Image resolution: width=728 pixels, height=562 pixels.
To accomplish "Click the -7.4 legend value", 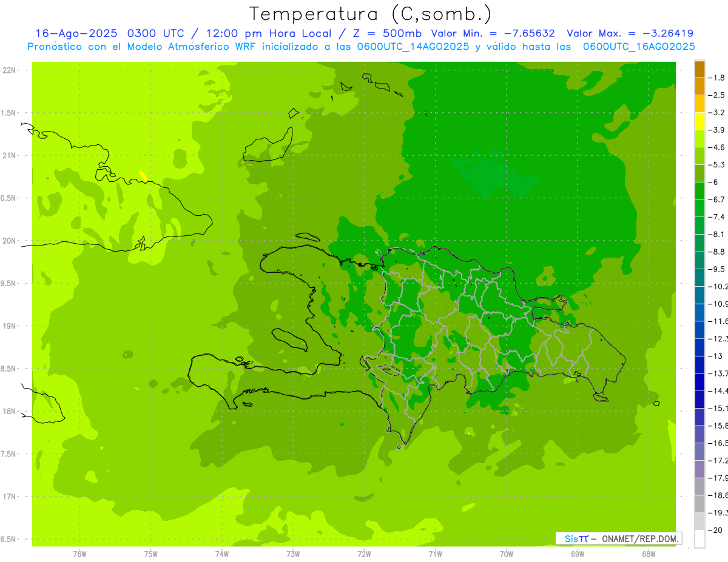I will click(716, 216).
